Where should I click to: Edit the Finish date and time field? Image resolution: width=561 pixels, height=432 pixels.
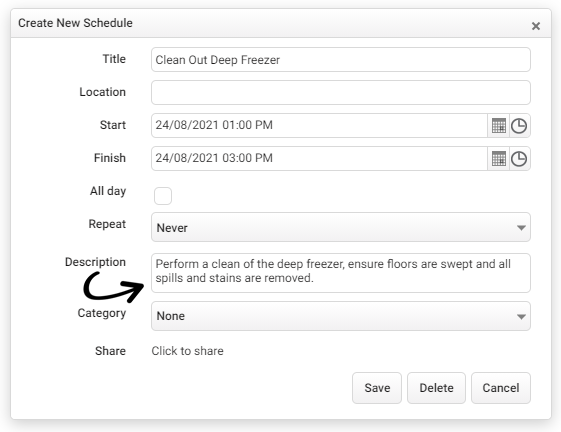[x=319, y=159]
